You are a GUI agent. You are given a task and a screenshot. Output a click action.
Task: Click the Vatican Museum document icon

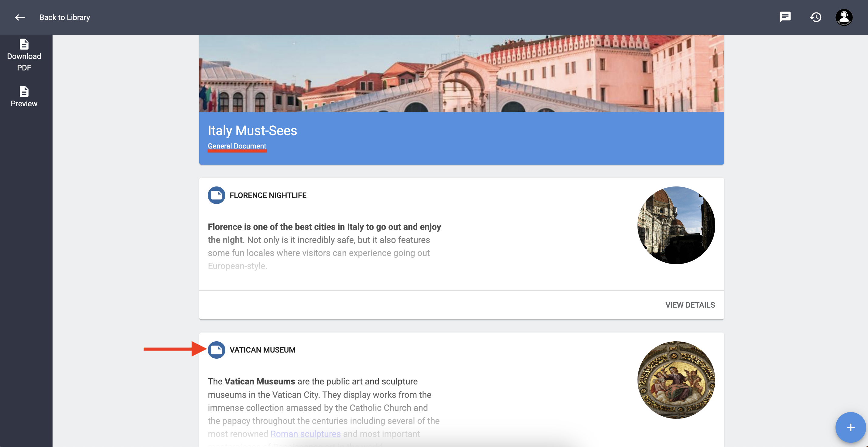tap(216, 350)
